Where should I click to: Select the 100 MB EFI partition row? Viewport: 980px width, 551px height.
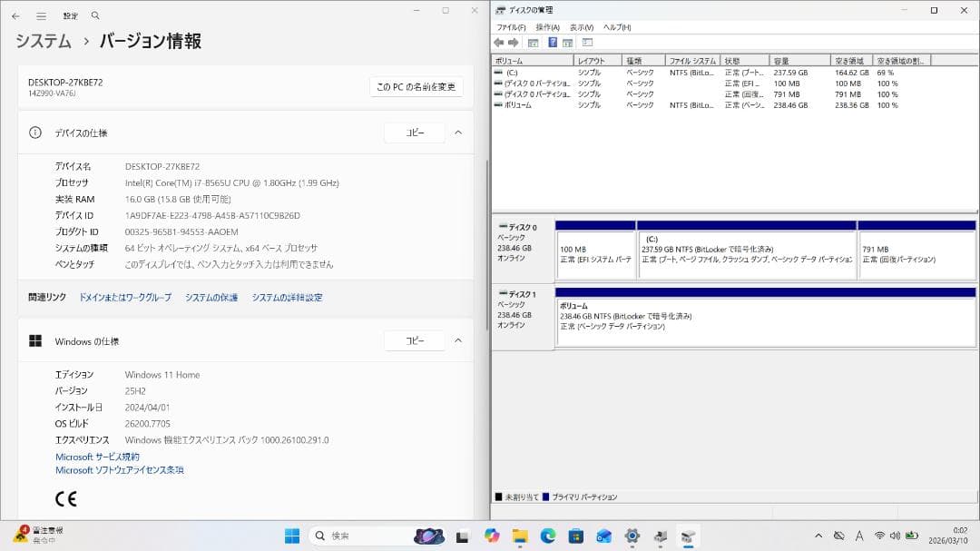click(712, 84)
